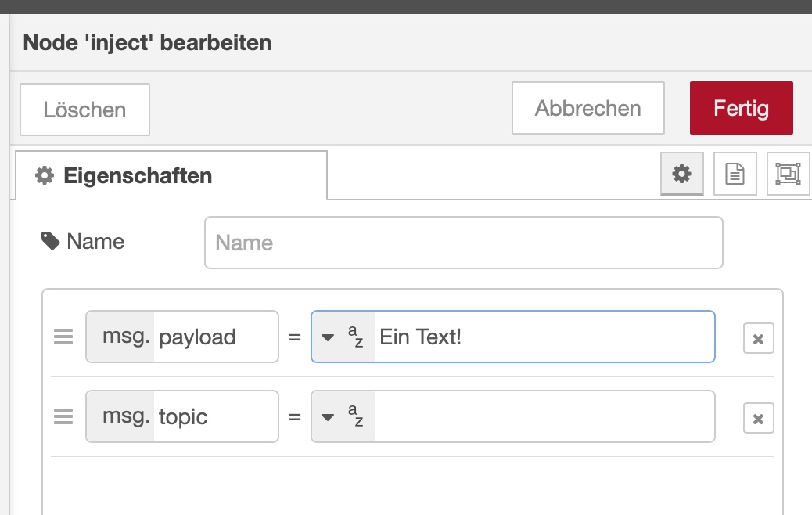Click the string type icon for topic
Viewport: 812px width, 515px height.
point(355,416)
